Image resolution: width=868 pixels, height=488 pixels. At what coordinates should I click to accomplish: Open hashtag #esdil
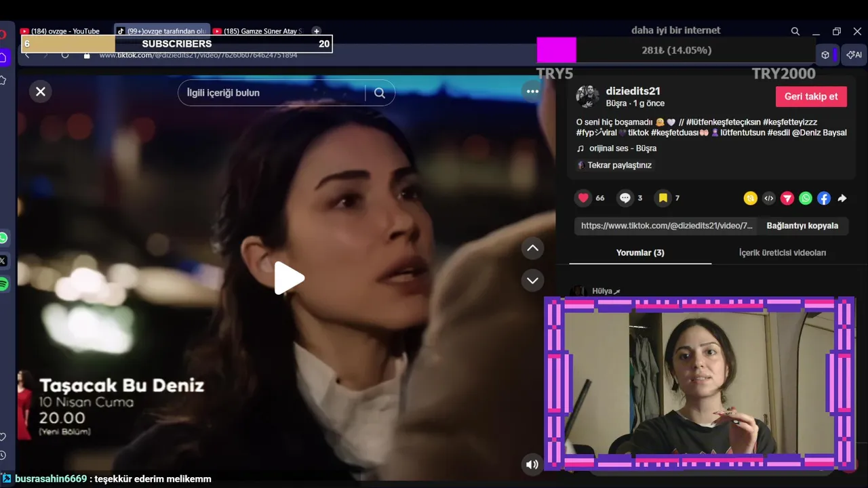[778, 133]
